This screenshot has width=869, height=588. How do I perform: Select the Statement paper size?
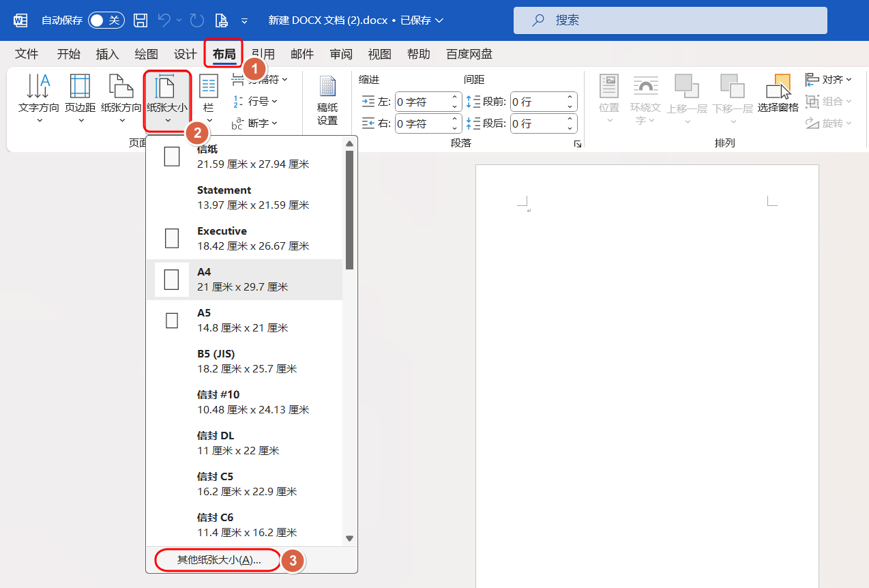244,198
